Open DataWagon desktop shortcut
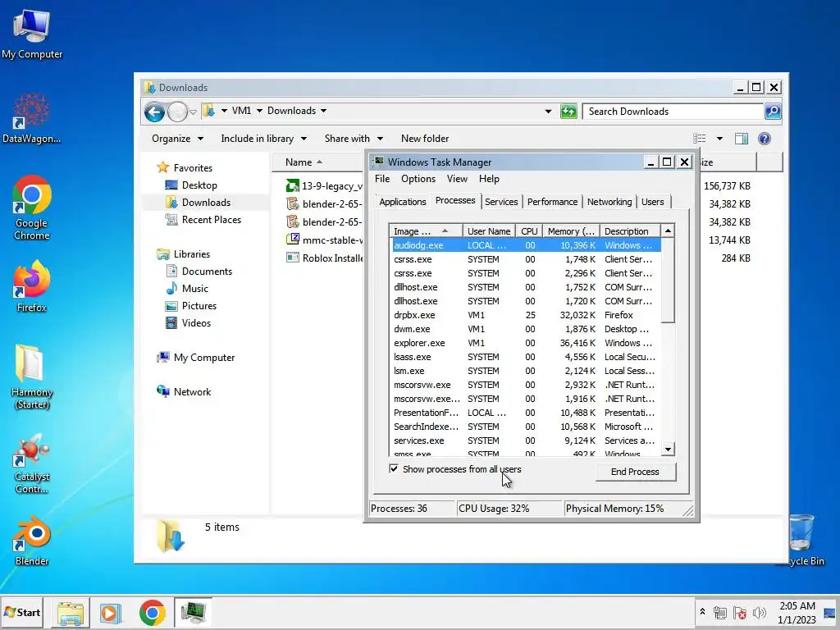Image resolution: width=840 pixels, height=630 pixels. click(31, 118)
